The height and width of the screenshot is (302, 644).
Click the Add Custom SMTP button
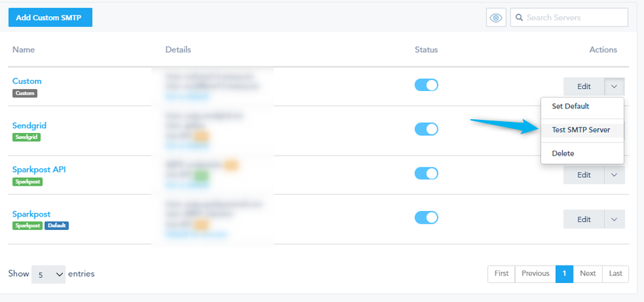[50, 18]
